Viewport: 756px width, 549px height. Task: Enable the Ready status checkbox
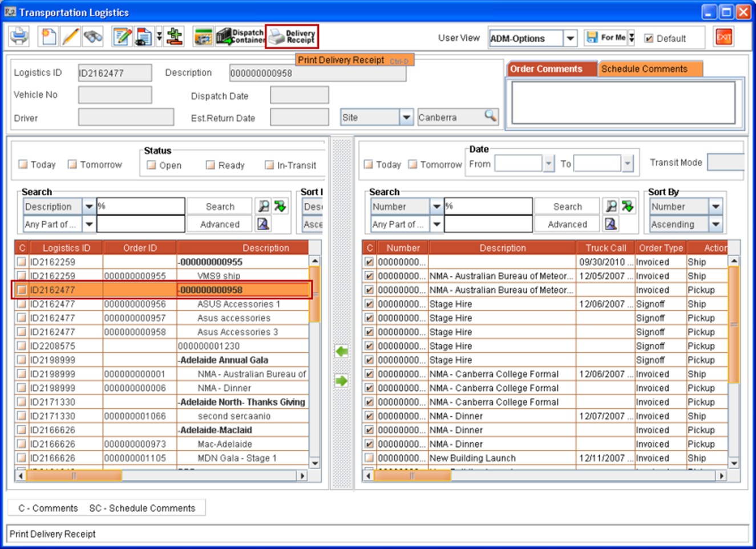coord(210,165)
